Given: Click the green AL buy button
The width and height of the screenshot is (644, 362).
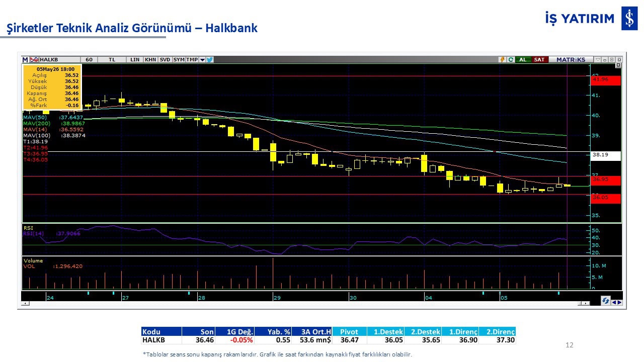Looking at the screenshot, I should pos(523,59).
